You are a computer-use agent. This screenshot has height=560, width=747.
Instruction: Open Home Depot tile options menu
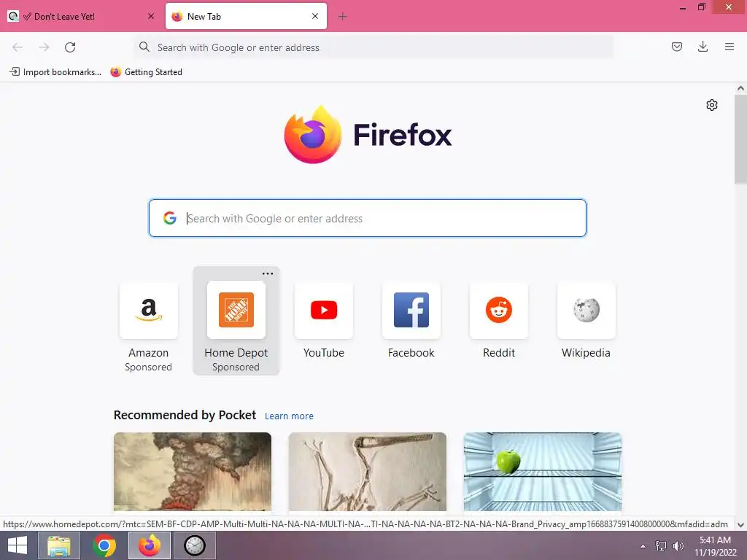coord(268,273)
